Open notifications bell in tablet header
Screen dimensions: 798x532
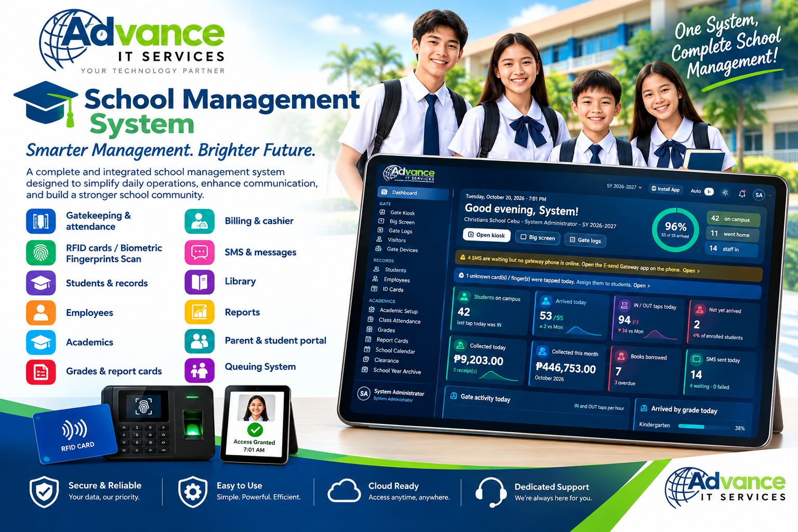[x=742, y=194]
